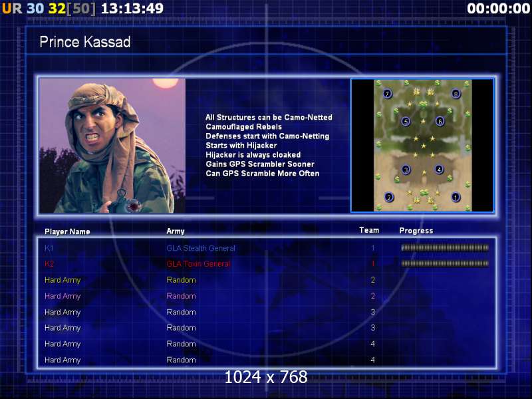Click the 00:00:00 timer overlay
This screenshot has height=399, width=532.
click(498, 9)
